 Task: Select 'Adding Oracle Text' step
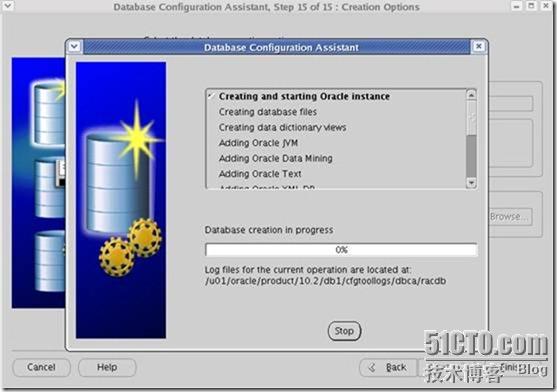click(260, 174)
